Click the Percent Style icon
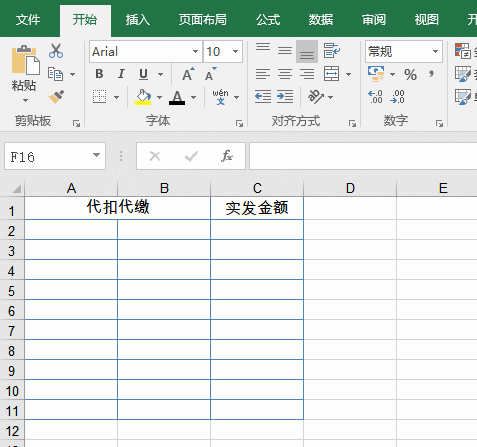 (x=410, y=74)
